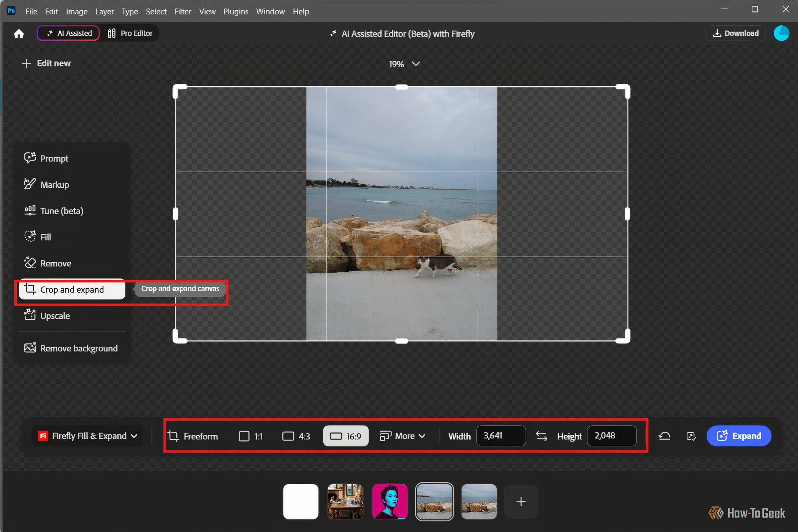Select the 4:3 aspect ratio
The image size is (798, 532).
(x=296, y=436)
